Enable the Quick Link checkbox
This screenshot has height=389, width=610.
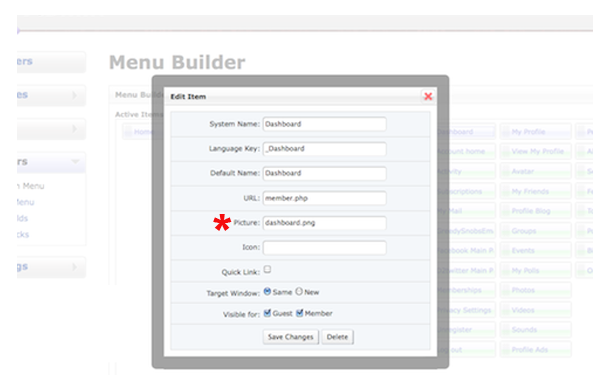[267, 269]
